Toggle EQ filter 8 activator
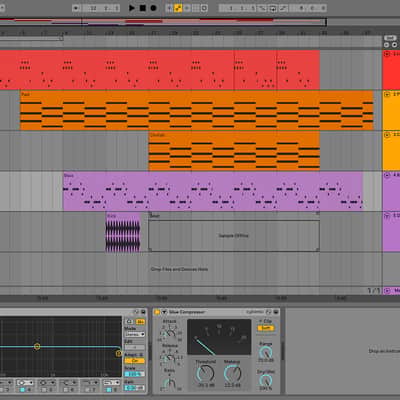The width and height of the screenshot is (400, 400). coord(109,389)
